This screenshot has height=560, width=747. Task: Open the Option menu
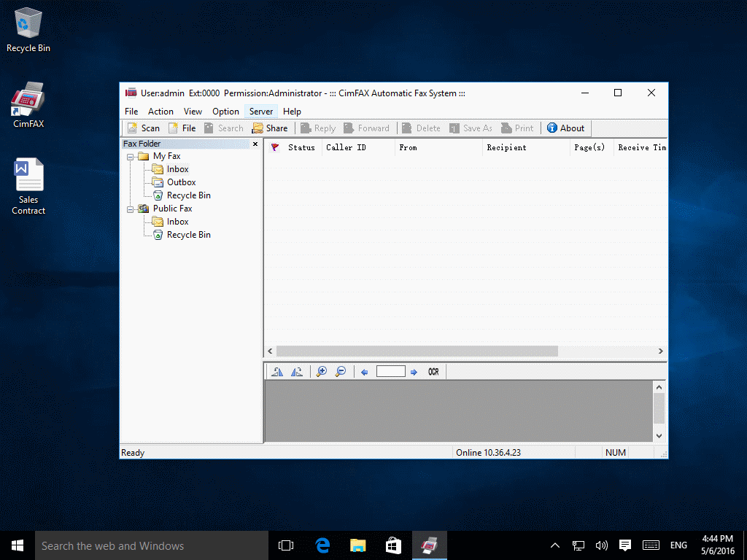[x=225, y=111]
